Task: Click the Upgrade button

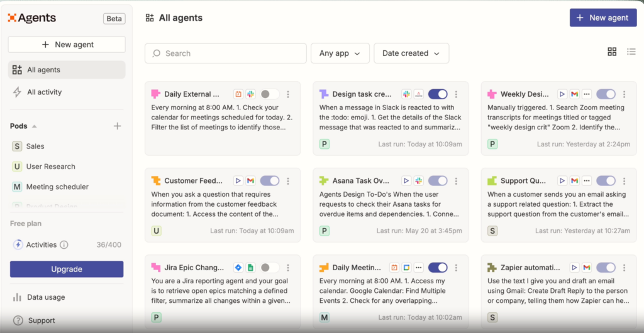Action: tap(67, 270)
